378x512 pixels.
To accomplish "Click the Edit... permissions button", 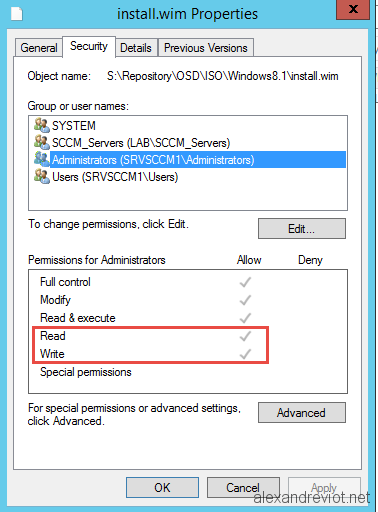I will (302, 229).
